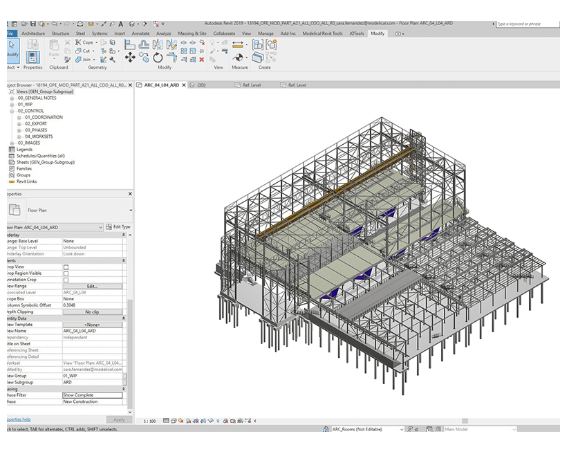Click the Floor Plan type thumbnail
Image resolution: width=568 pixels, height=465 pixels.
coord(14,210)
